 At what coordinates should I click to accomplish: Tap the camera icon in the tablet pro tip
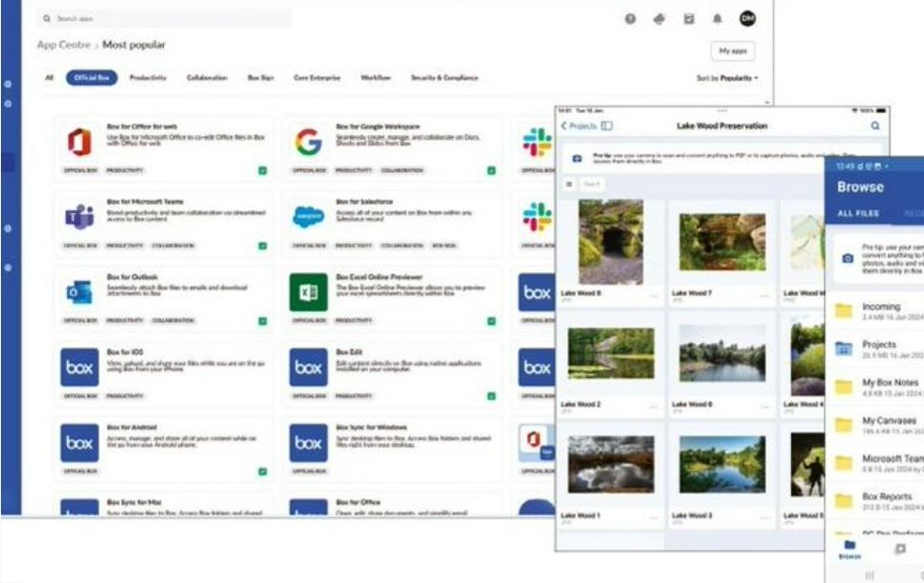pyautogui.click(x=577, y=158)
